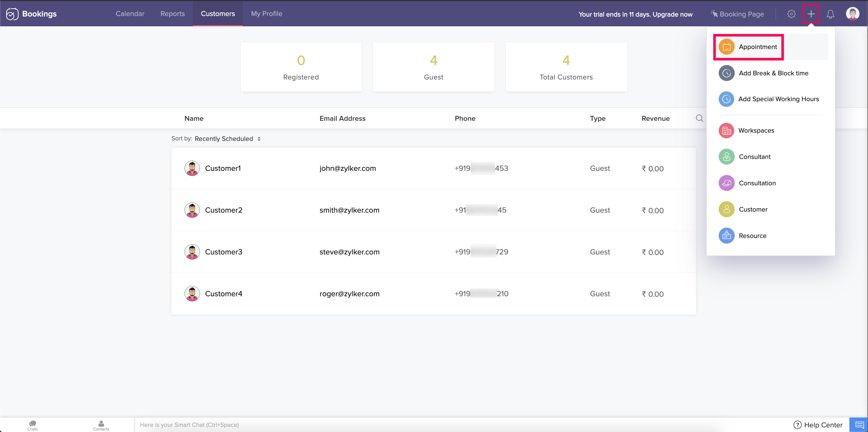This screenshot has width=868, height=432.
Task: Click the blue chat widget icon
Action: (x=858, y=425)
